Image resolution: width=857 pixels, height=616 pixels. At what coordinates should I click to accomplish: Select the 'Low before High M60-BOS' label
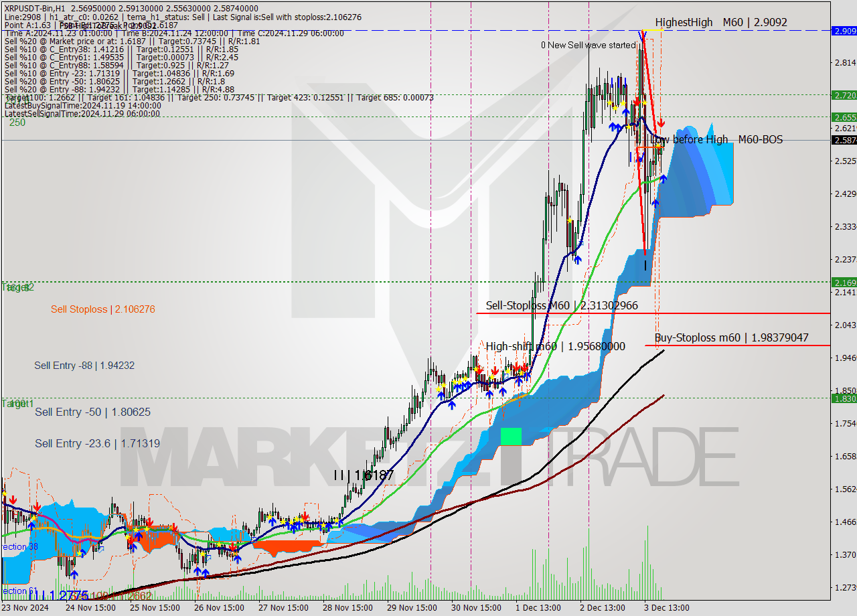coord(716,139)
